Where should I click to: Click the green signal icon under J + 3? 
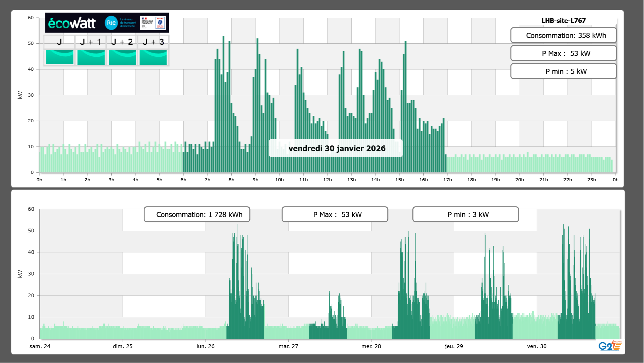coord(153,57)
